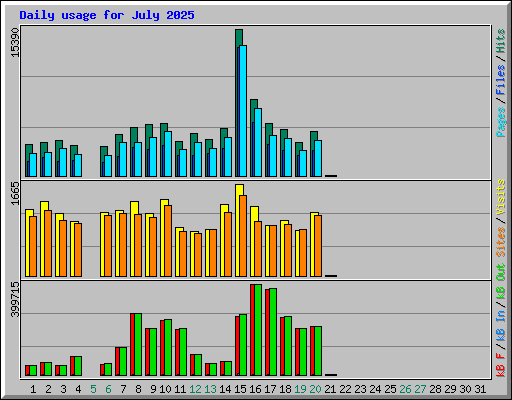
Task: Click day 8 on the x-axis
Action: pyautogui.click(x=138, y=389)
